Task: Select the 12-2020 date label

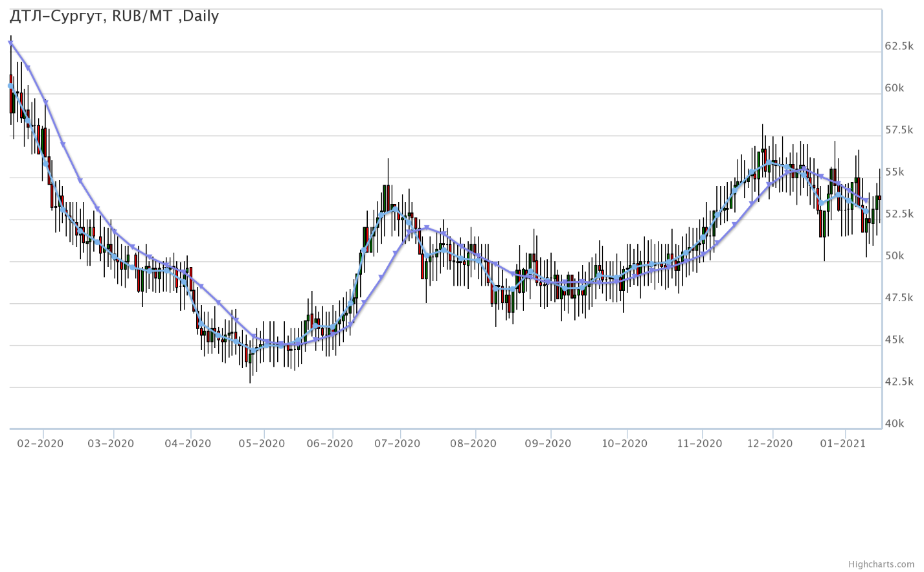Action: (770, 444)
